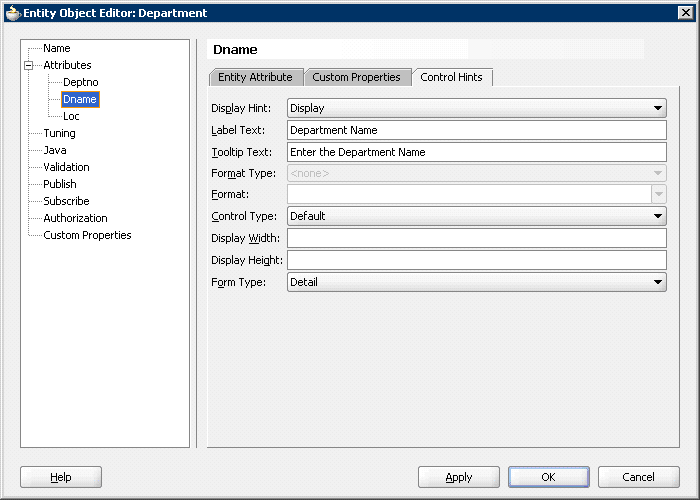Open the Form Type dropdown
Screen dimensions: 700x500
pyautogui.click(x=477, y=282)
